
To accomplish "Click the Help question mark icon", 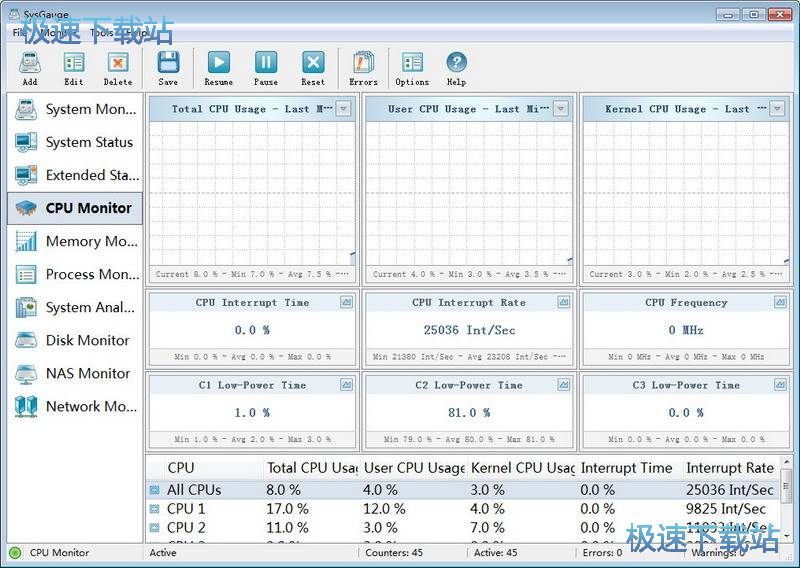I will click(456, 64).
